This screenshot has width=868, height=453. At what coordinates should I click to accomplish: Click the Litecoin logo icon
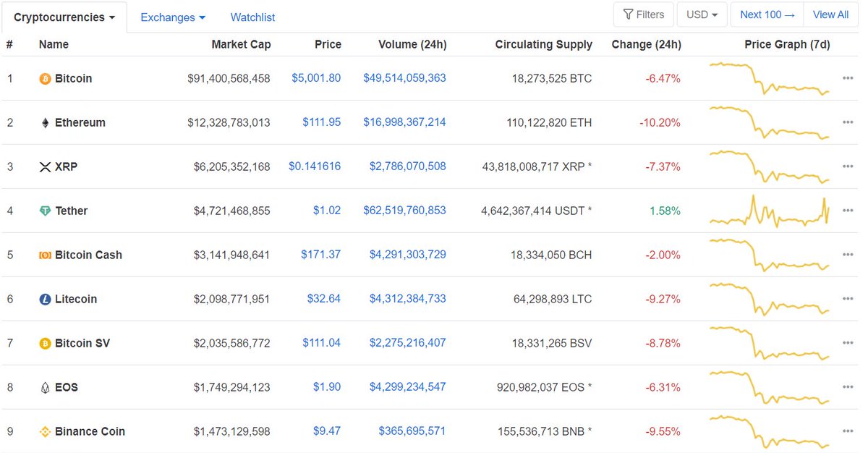(45, 300)
